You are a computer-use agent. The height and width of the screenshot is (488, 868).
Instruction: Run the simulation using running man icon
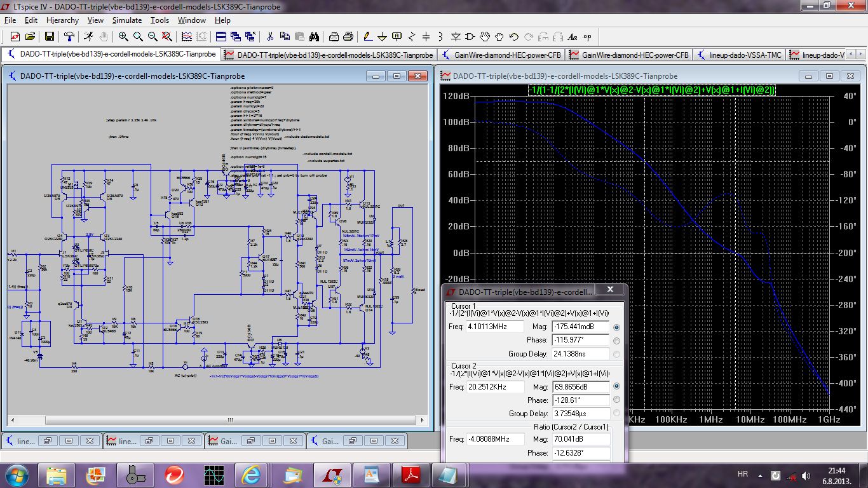tap(88, 36)
